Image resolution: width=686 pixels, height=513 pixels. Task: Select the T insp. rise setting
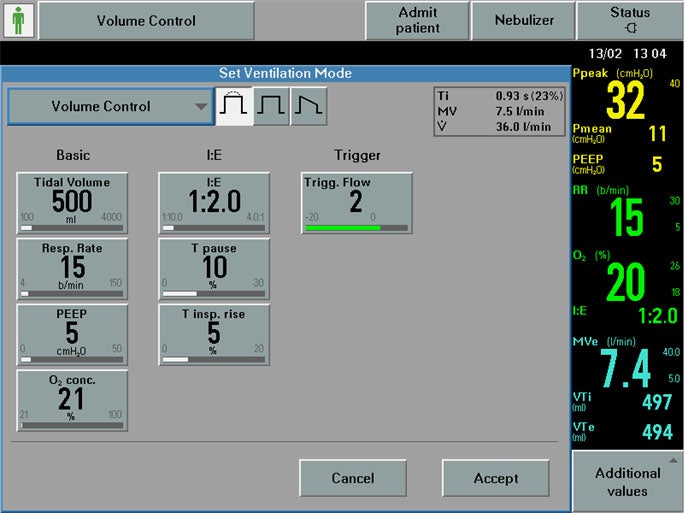coord(214,335)
